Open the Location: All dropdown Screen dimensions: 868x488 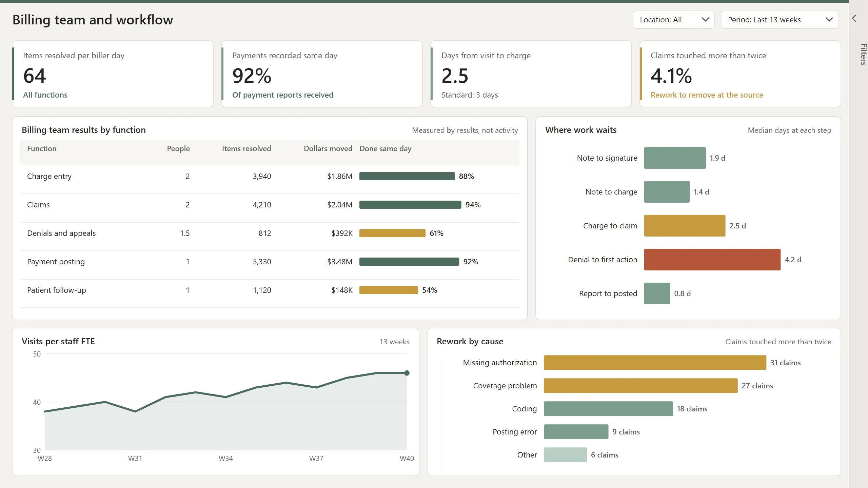click(x=673, y=20)
